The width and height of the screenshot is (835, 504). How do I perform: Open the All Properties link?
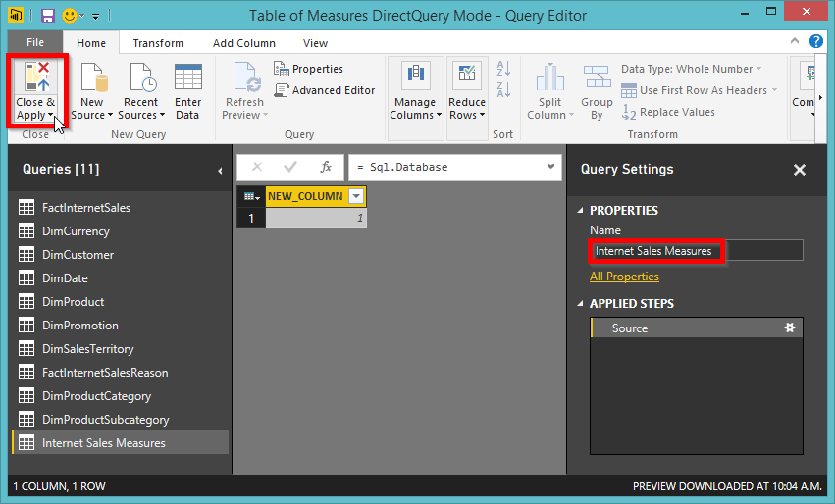click(624, 277)
